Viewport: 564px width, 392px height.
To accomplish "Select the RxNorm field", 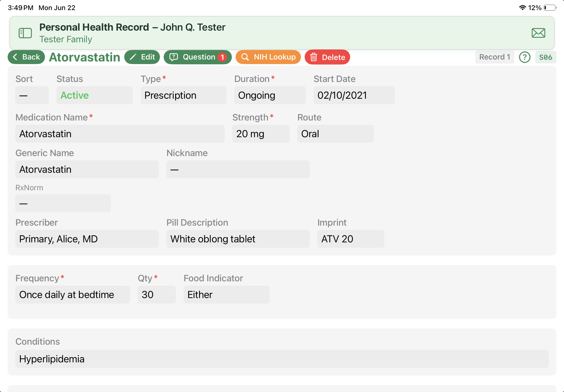I will (63, 203).
